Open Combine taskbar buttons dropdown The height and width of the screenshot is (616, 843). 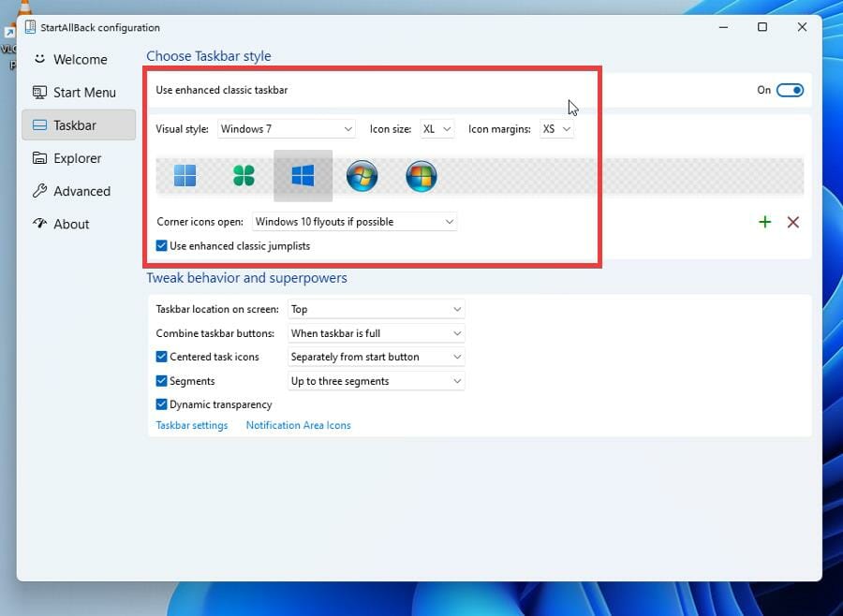click(x=376, y=333)
